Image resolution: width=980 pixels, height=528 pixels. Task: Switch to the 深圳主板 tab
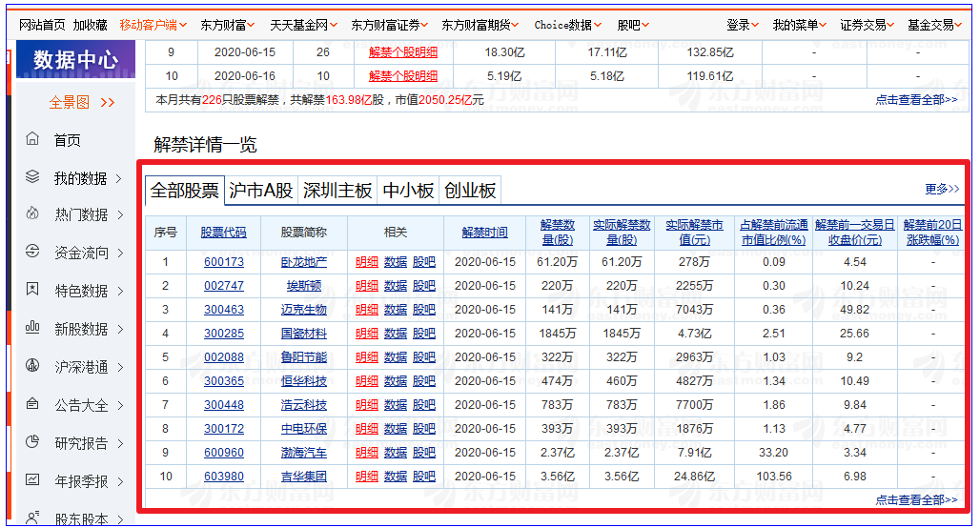tap(337, 190)
